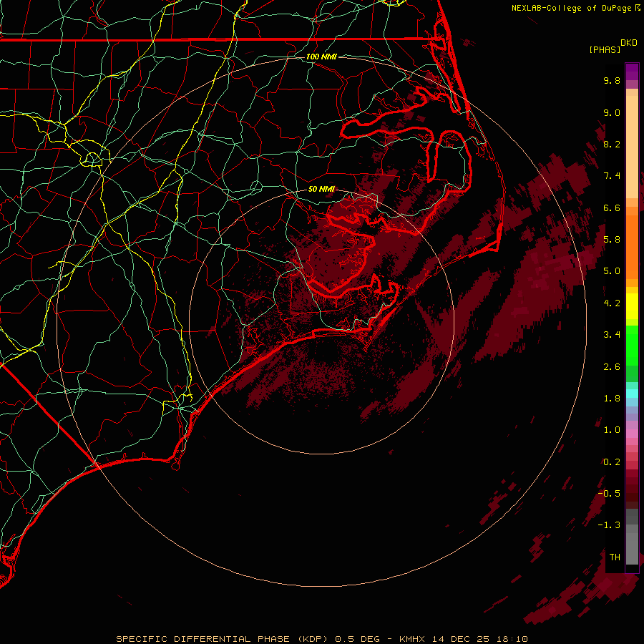Click the 0.2 scale label

click(x=612, y=462)
